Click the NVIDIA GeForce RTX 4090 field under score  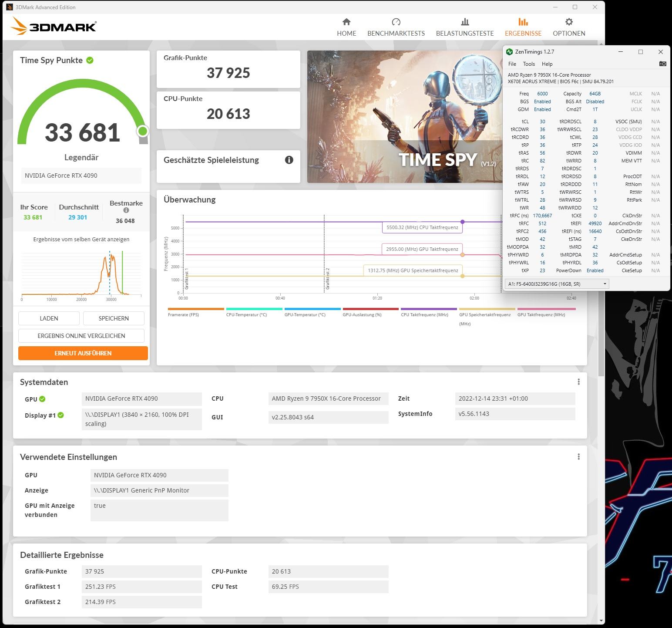point(81,176)
